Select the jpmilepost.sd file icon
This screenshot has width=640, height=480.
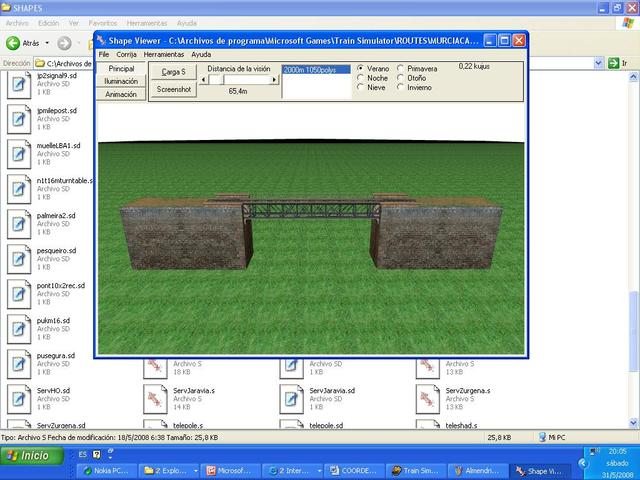pyautogui.click(x=19, y=118)
